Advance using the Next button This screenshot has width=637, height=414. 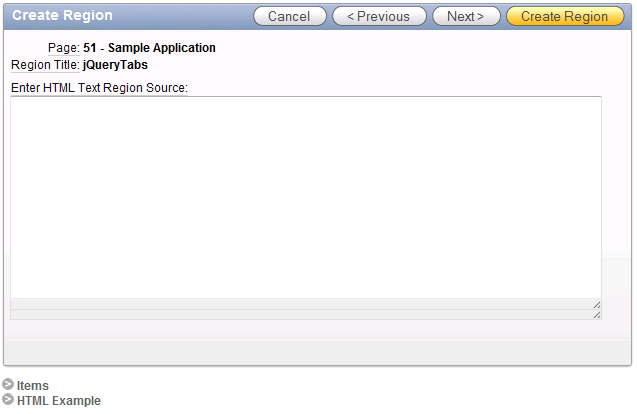(x=466, y=16)
